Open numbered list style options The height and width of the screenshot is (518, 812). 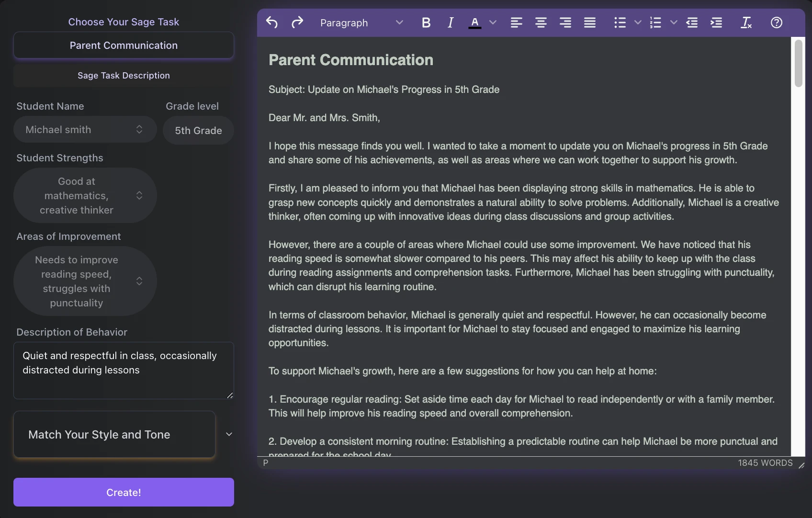(x=674, y=23)
